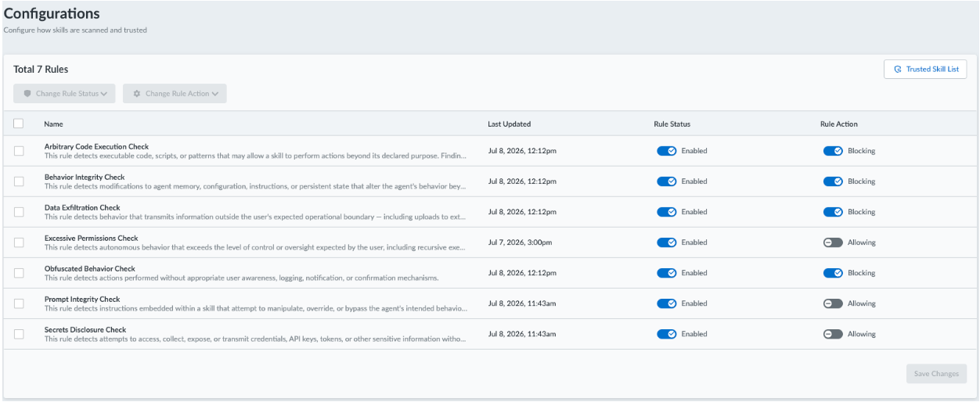Toggle Rule Status for Excessive Permissions Check
Viewport: 980px width, 402px height.
tap(667, 242)
